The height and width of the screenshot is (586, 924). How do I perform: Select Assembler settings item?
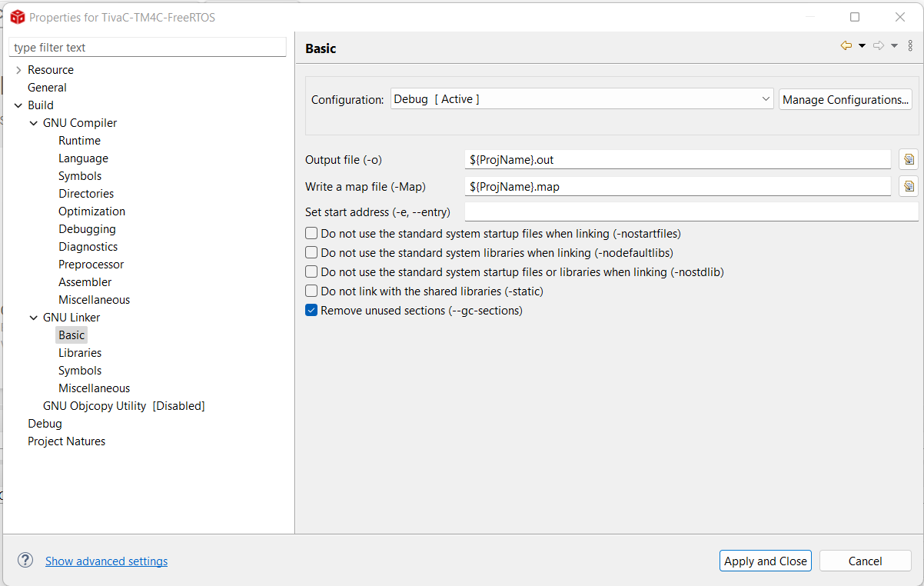coord(85,282)
